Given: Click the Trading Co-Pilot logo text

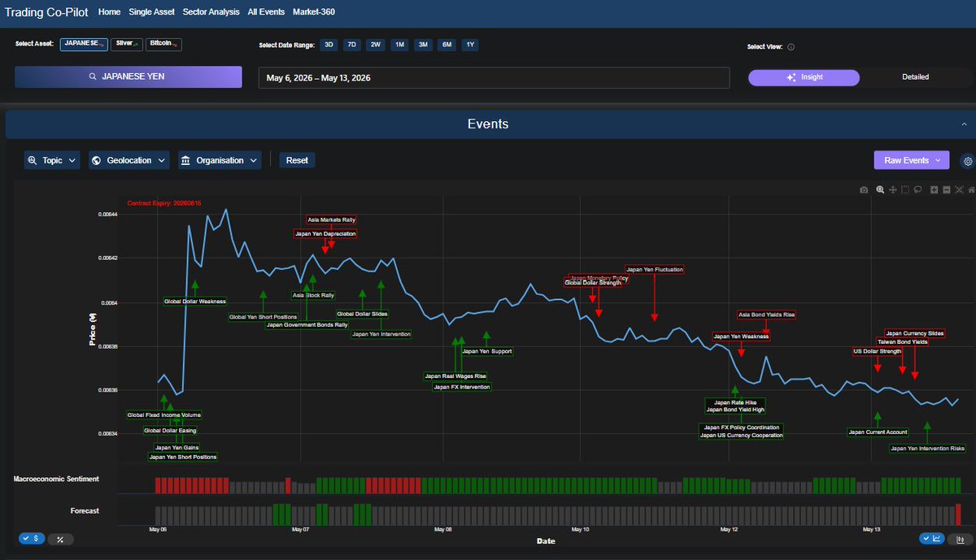Looking at the screenshot, I should click(46, 12).
